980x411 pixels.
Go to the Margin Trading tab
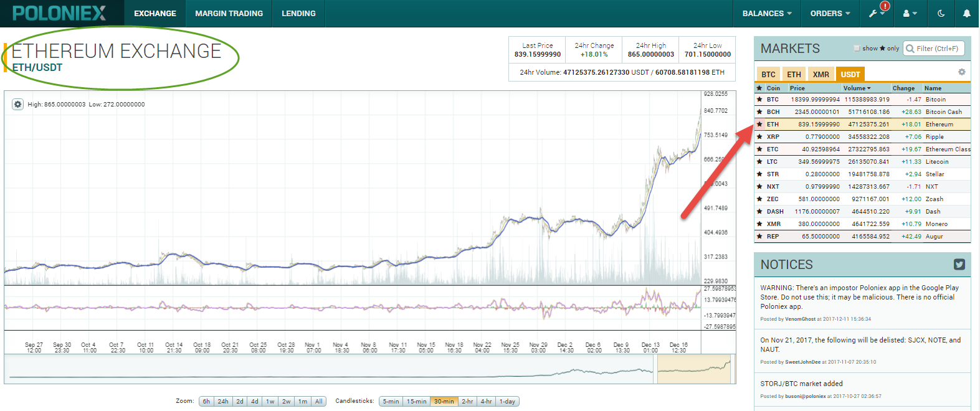coord(229,13)
